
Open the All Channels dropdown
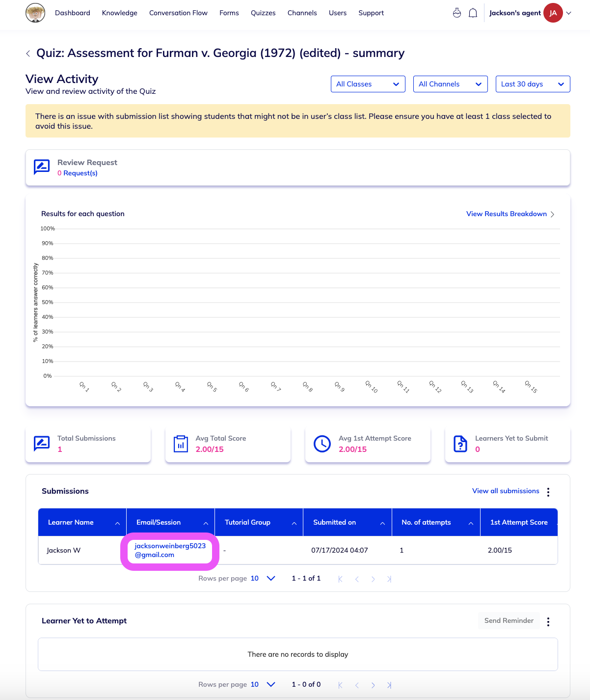[451, 84]
